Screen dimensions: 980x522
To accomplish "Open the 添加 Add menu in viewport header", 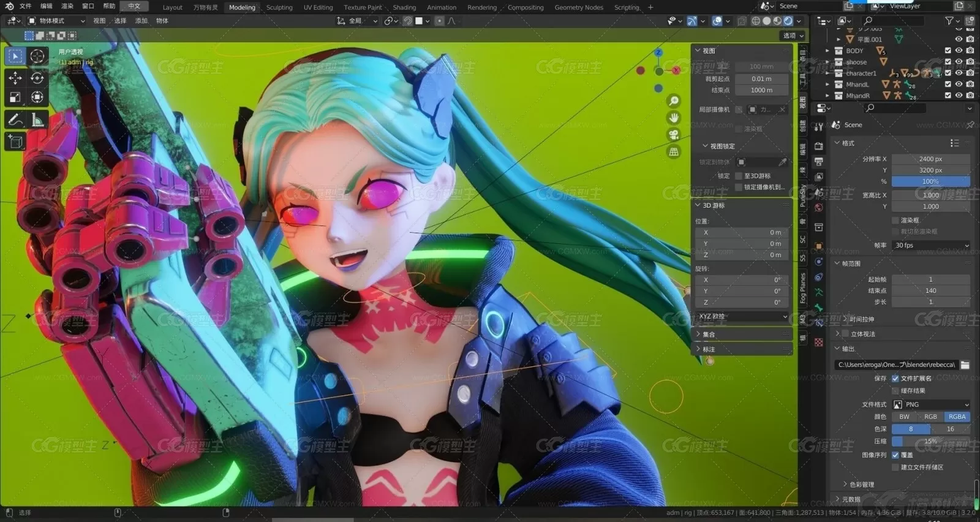I will click(x=141, y=21).
